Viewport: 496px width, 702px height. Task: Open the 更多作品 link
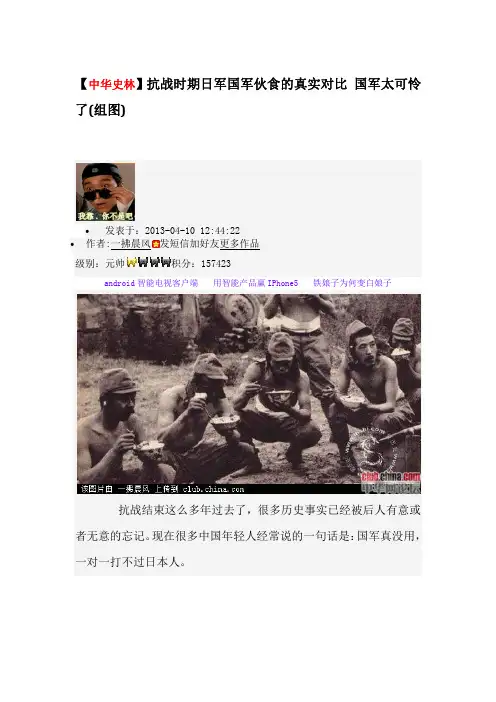point(239,244)
